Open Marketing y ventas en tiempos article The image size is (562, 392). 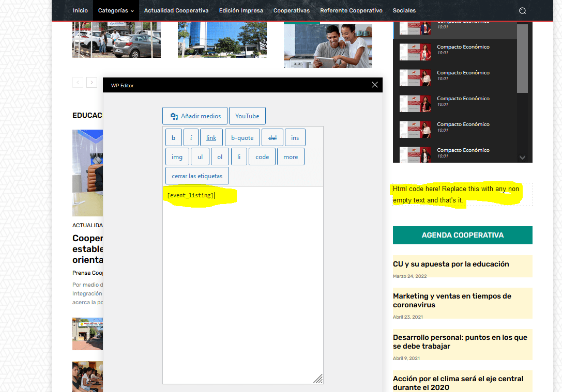[452, 301]
